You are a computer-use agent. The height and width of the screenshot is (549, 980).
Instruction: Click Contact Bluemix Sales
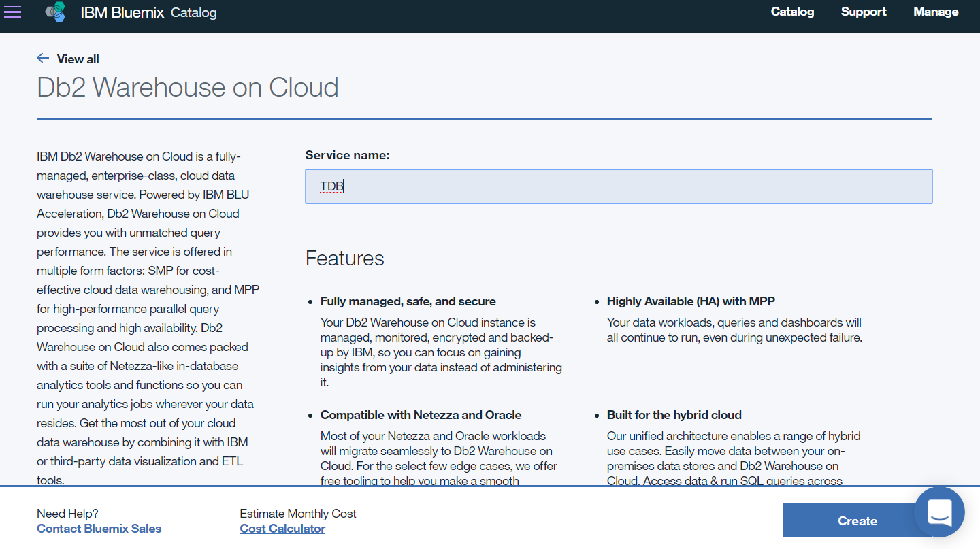pyautogui.click(x=99, y=528)
